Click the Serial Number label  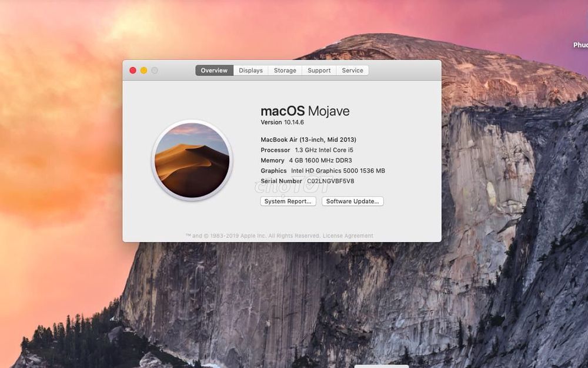click(281, 181)
